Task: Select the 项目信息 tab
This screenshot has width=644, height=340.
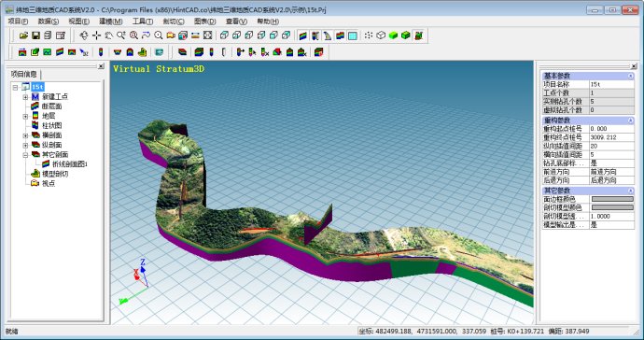Action: (24, 75)
